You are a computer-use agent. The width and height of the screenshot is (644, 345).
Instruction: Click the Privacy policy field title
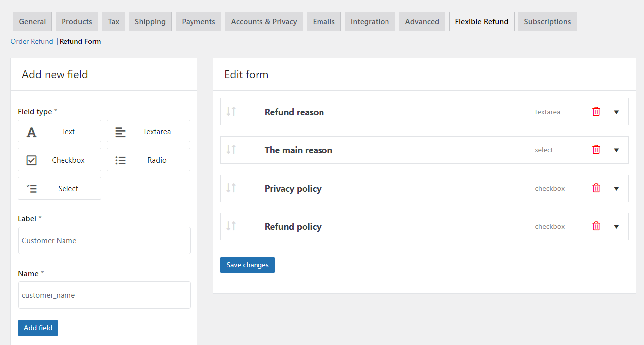point(293,189)
